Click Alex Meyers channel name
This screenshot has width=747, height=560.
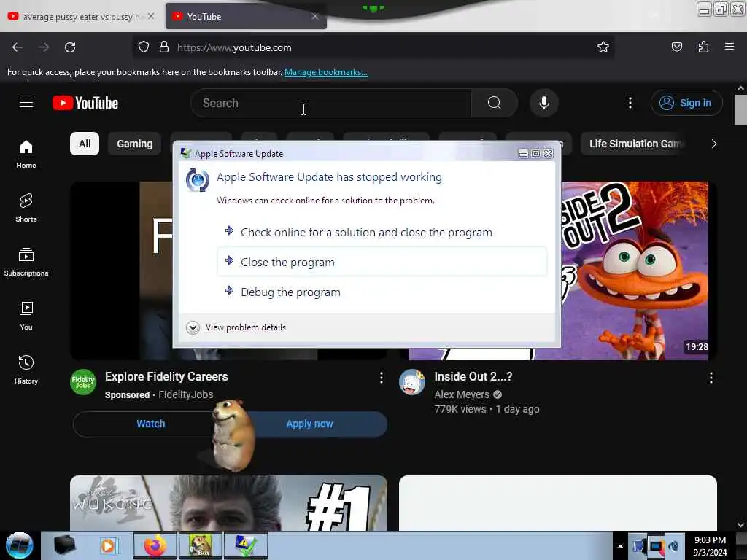click(x=462, y=394)
